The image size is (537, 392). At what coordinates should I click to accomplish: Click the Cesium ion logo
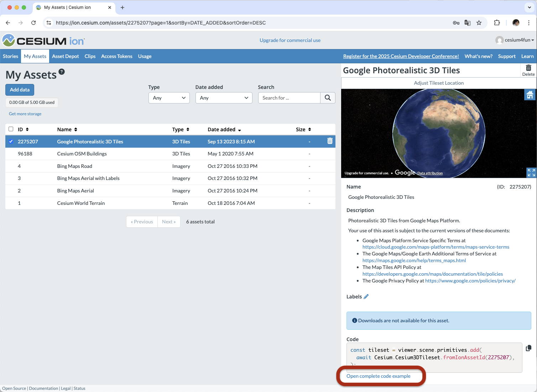[x=43, y=41]
